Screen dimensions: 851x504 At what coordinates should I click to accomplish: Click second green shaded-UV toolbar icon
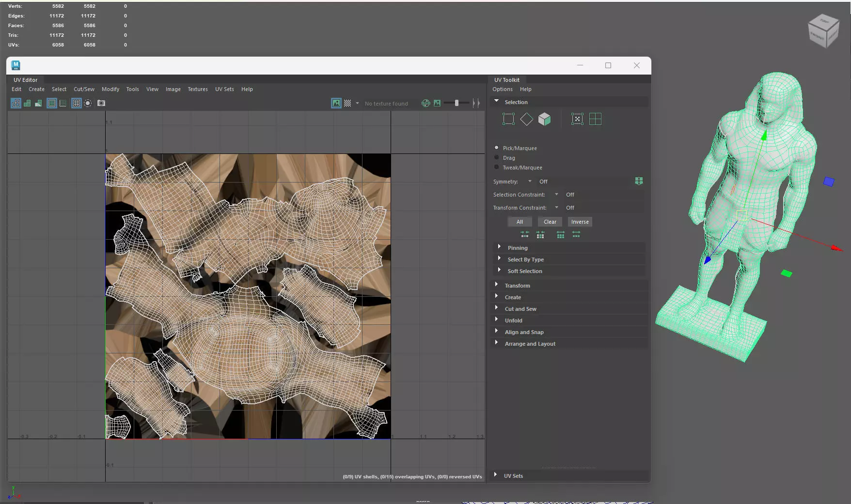pyautogui.click(x=27, y=103)
